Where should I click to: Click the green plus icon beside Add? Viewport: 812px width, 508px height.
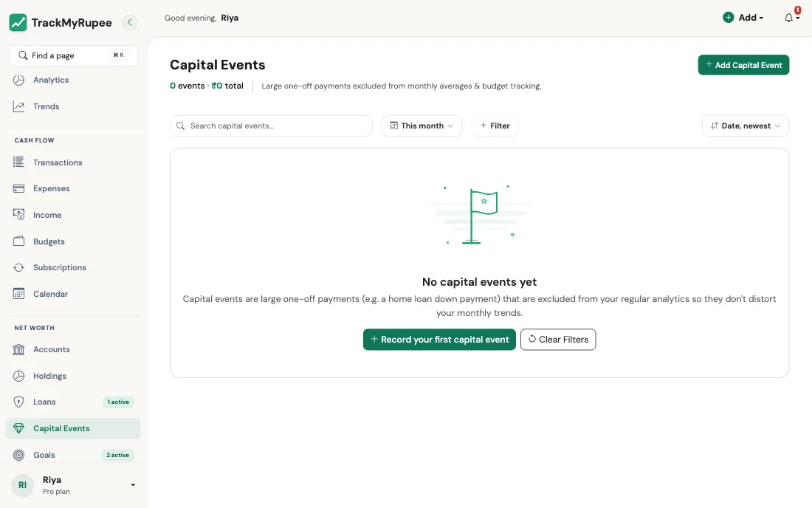point(728,18)
